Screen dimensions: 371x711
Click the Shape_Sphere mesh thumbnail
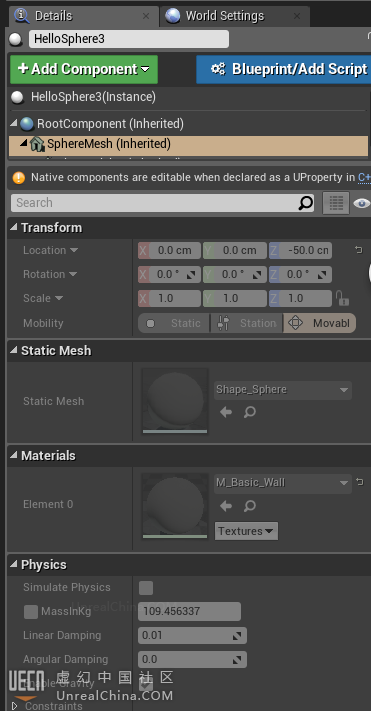(175, 401)
